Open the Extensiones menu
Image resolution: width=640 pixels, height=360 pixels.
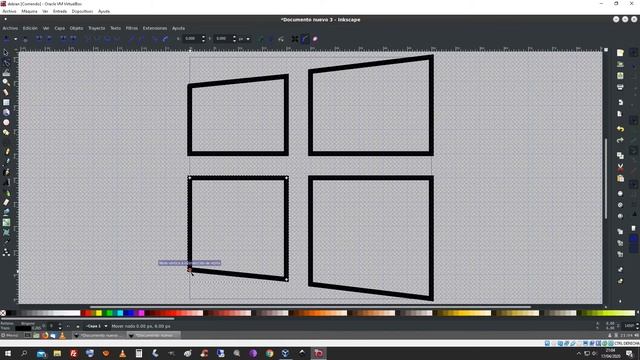click(x=155, y=28)
